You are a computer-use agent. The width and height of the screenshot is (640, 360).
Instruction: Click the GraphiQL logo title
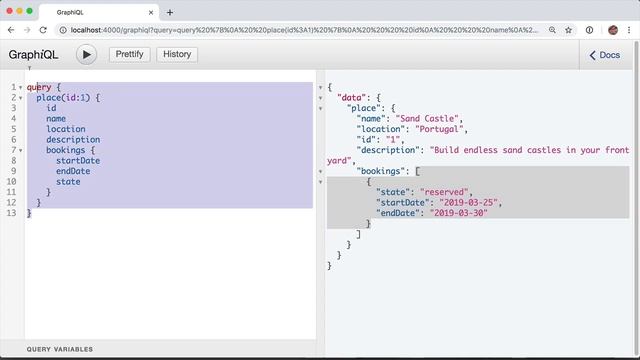33,55
